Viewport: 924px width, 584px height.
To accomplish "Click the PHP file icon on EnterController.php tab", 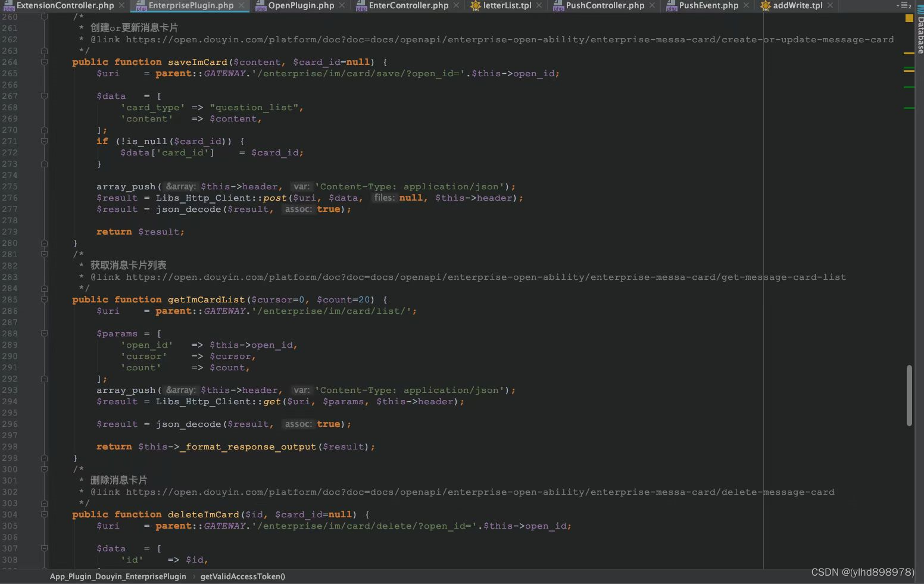I will coord(361,6).
